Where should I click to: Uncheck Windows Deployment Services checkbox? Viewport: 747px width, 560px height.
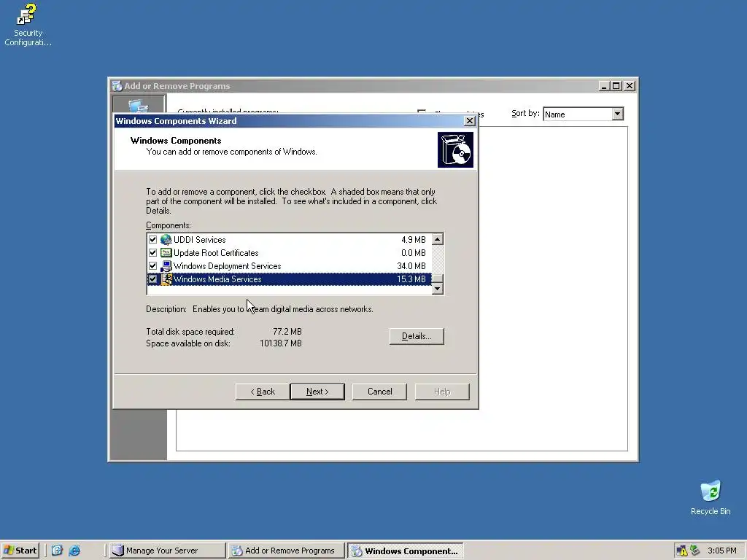(x=152, y=266)
